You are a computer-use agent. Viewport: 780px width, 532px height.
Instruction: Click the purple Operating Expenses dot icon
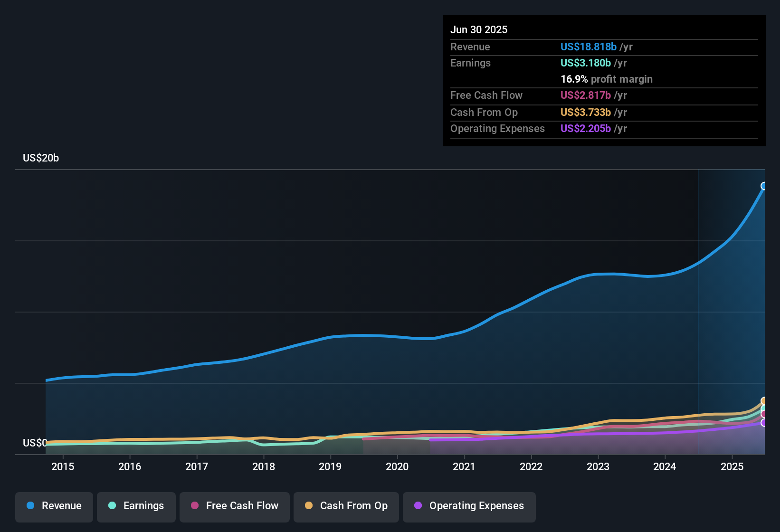tap(417, 506)
